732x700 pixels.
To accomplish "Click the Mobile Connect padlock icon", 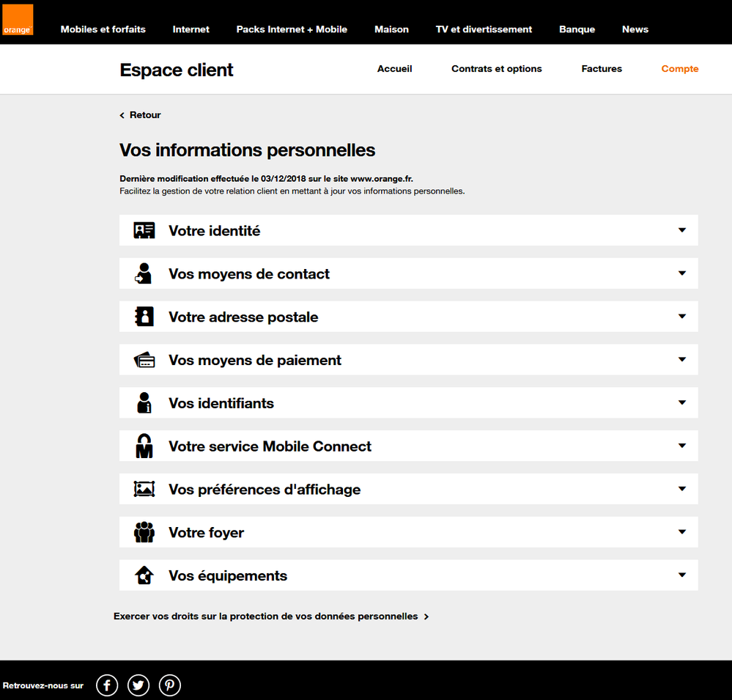I will coord(144,446).
